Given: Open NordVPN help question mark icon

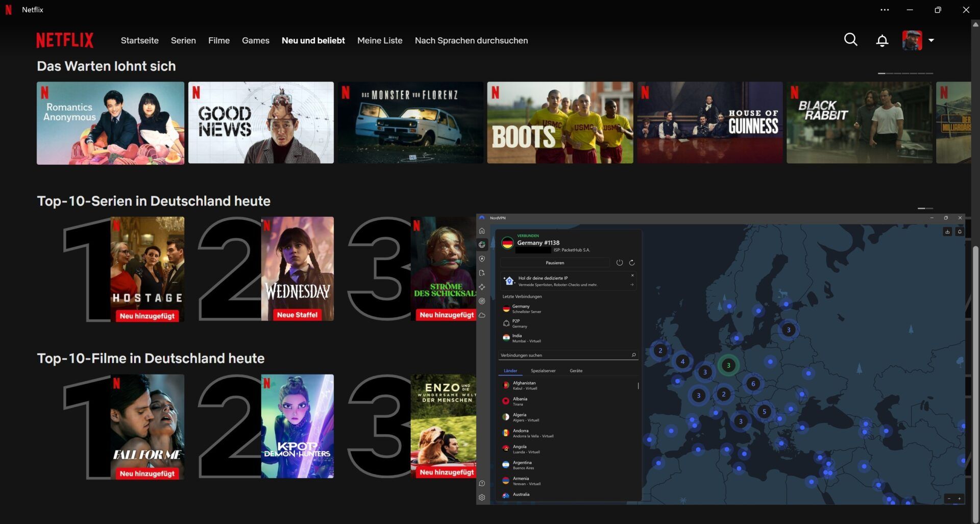Looking at the screenshot, I should (x=482, y=483).
